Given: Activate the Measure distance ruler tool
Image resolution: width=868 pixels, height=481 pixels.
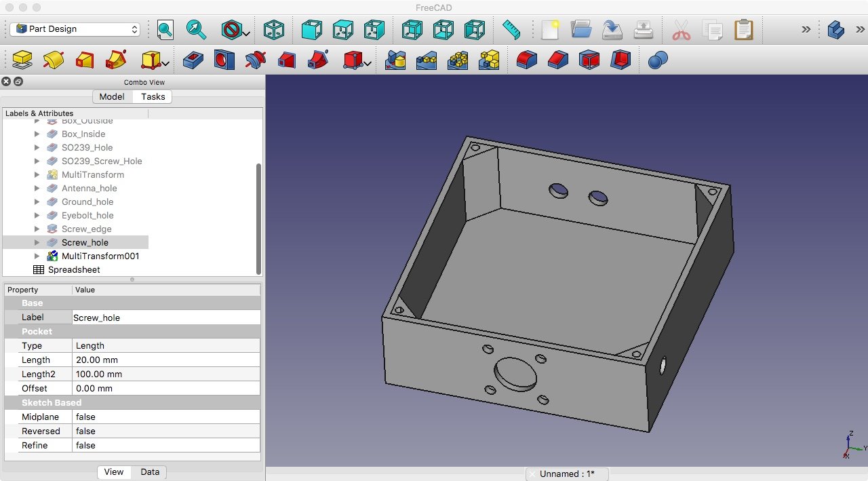Looking at the screenshot, I should (511, 29).
